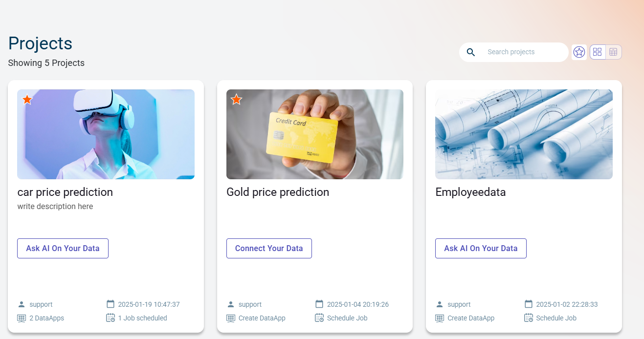
Task: Click Schedule Job on Employeedata card
Action: pos(556,318)
